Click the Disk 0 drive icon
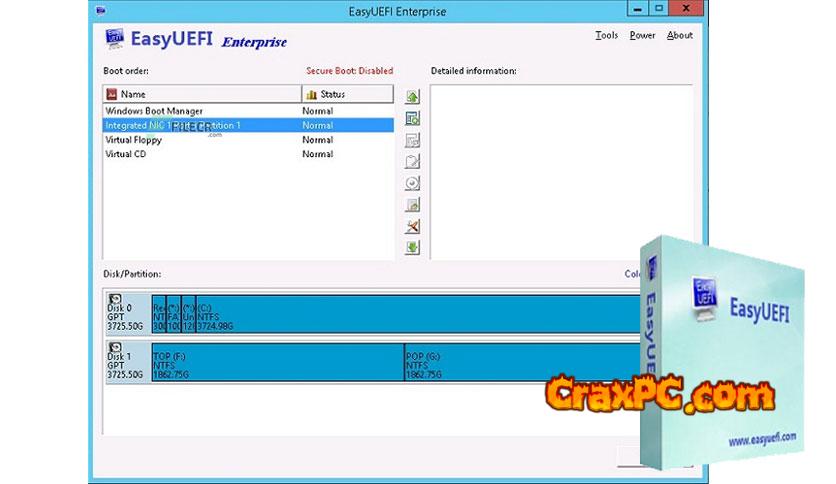The image size is (836, 484). click(115, 299)
